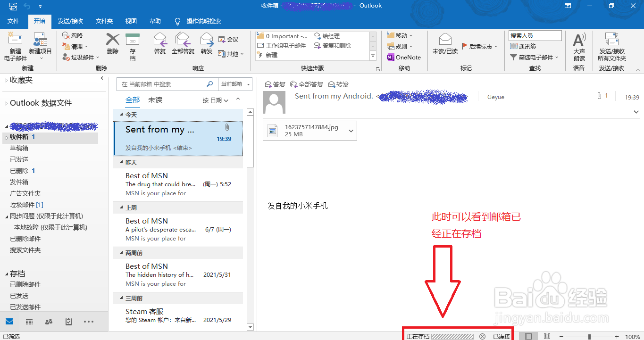Click 答复 in the reading pane
The width and height of the screenshot is (644, 340).
click(276, 84)
